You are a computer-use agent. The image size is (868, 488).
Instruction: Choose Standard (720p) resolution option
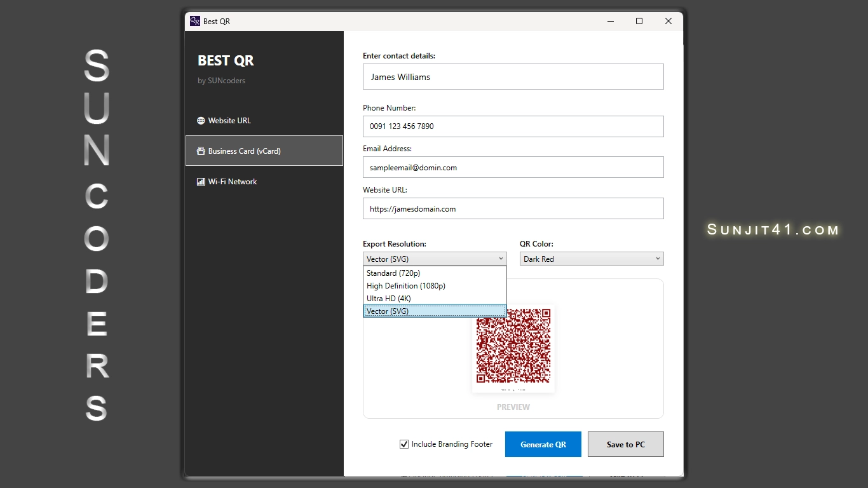coord(435,273)
